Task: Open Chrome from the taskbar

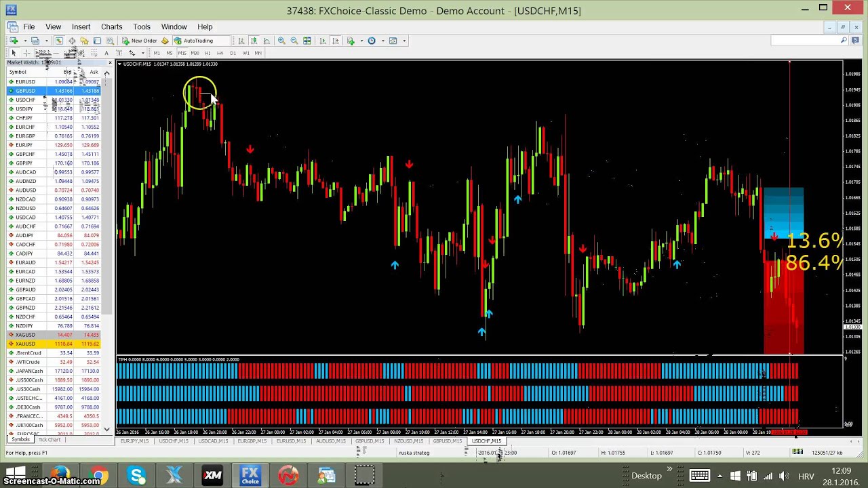Action: (x=99, y=475)
